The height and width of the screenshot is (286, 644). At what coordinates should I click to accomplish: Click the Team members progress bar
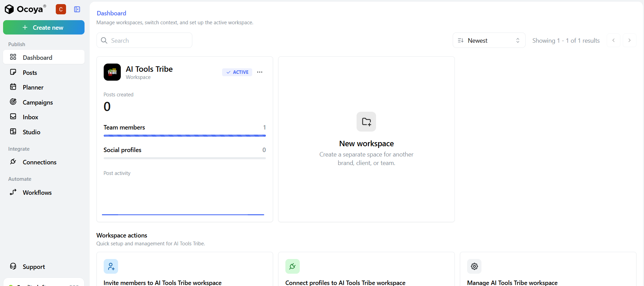185,136
